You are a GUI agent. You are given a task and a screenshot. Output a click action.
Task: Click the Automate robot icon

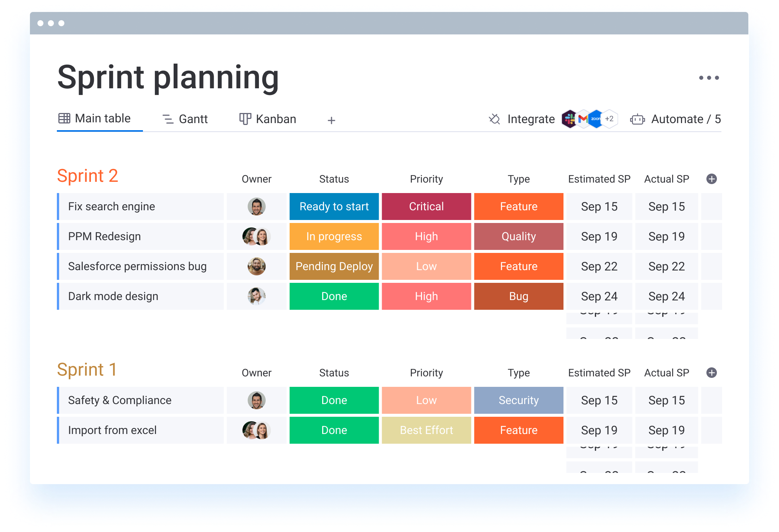coord(637,119)
